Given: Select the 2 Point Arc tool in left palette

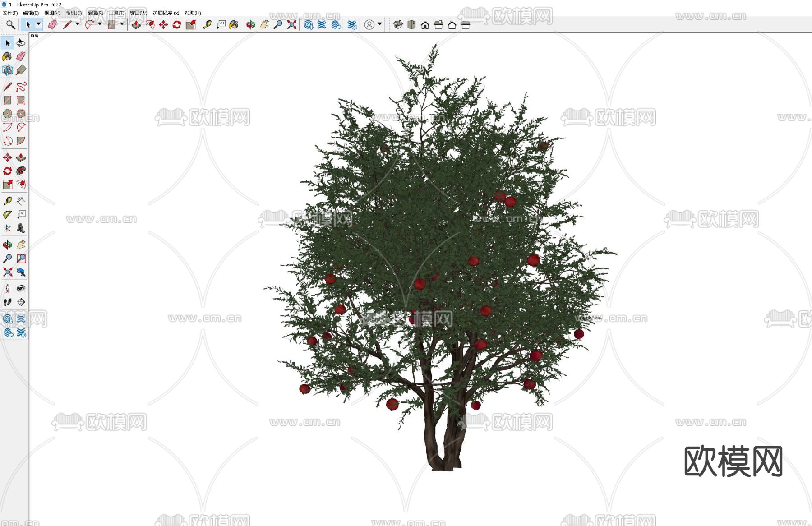Looking at the screenshot, I should coord(21,127).
